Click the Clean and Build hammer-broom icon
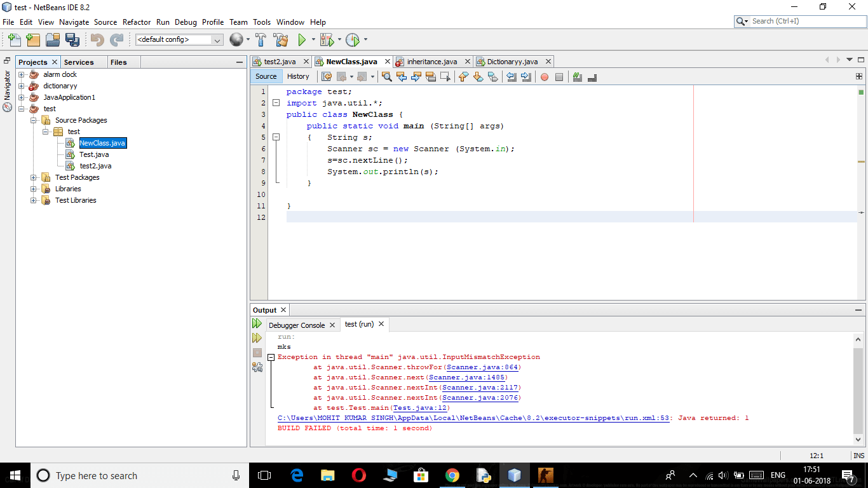The height and width of the screenshot is (488, 868). point(281,39)
